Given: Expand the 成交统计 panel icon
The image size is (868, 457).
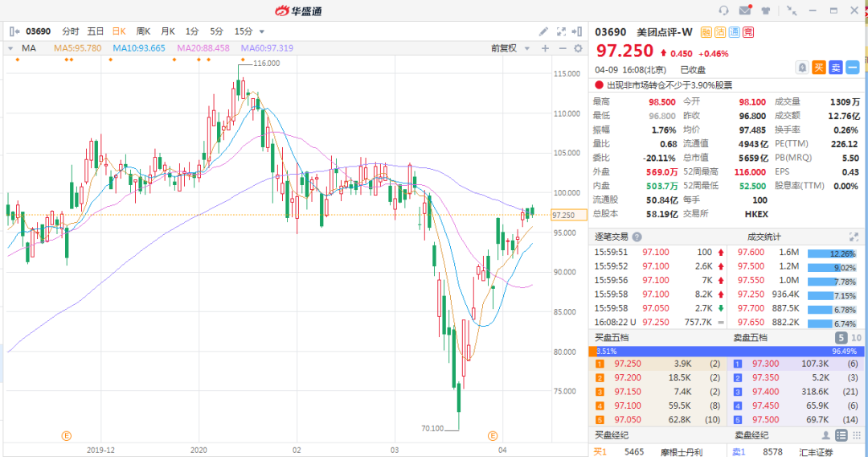Looking at the screenshot, I should coord(854,237).
